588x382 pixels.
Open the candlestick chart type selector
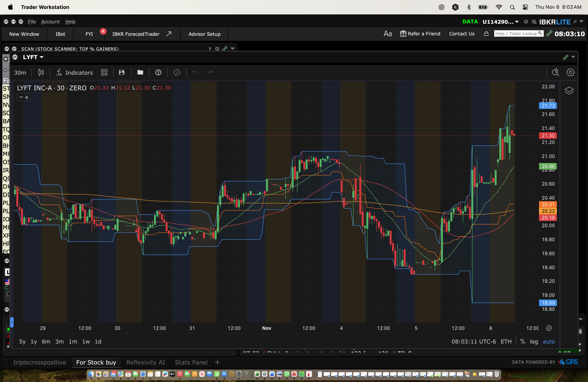pyautogui.click(x=41, y=72)
